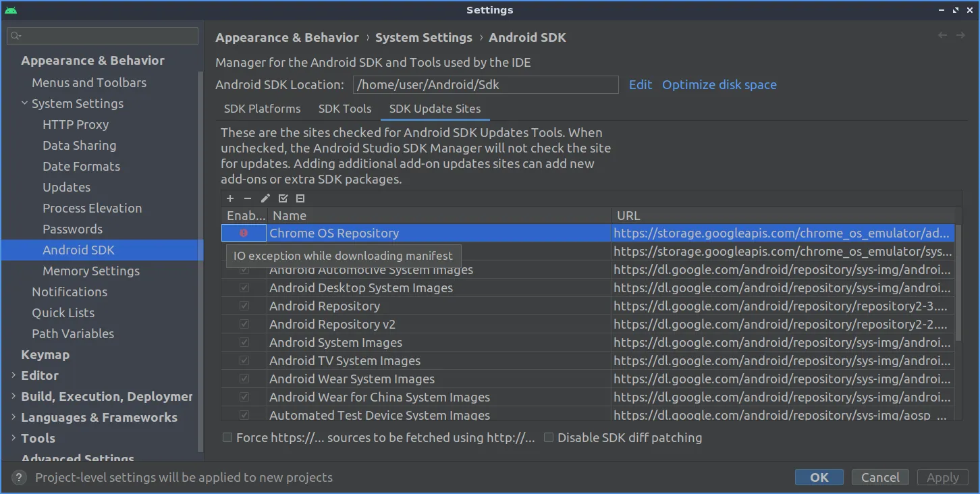Click the Android SDK Location path field
This screenshot has width=980, height=494.
click(x=485, y=84)
